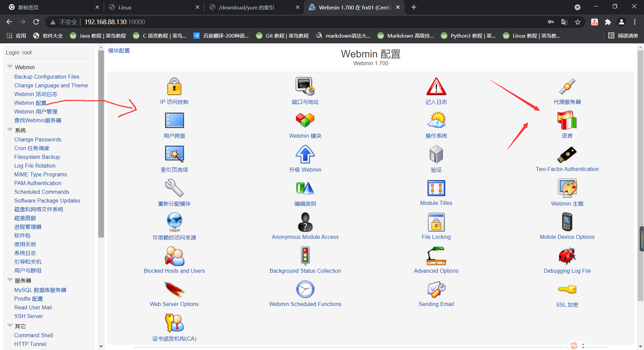The image size is (644, 350).
Task: Open the browser extensions puzzle icon
Action: [608, 22]
